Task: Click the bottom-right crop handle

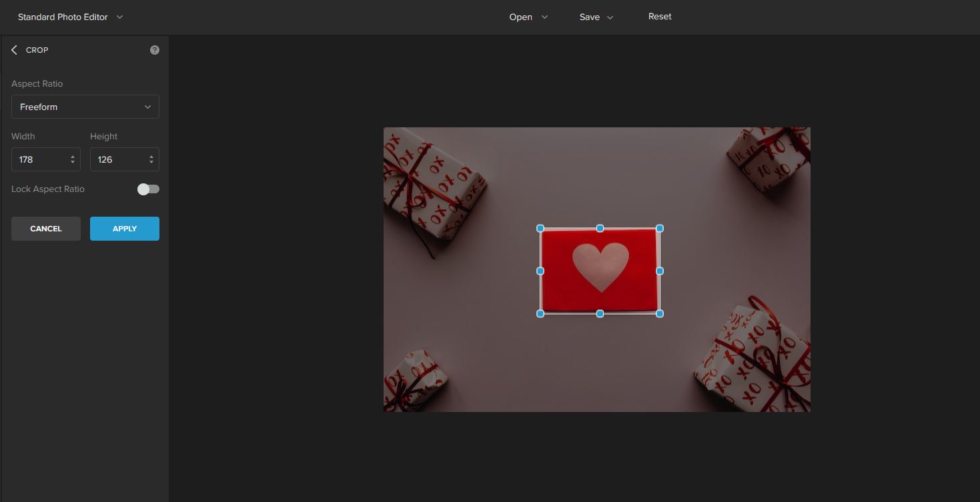Action: [660, 313]
